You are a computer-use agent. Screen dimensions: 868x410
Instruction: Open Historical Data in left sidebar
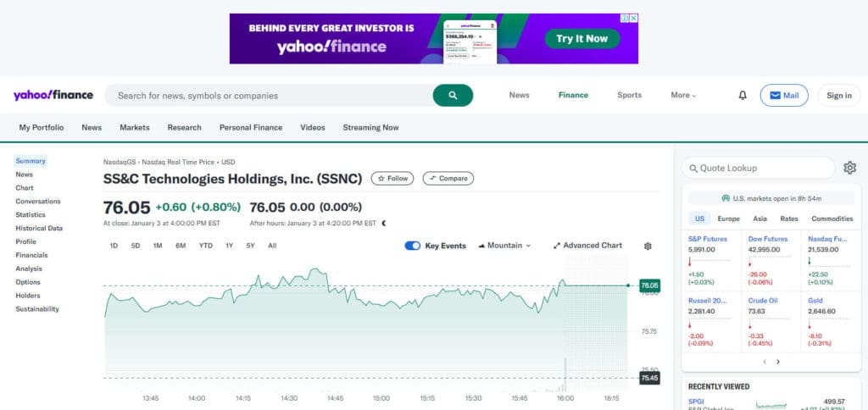(x=39, y=228)
